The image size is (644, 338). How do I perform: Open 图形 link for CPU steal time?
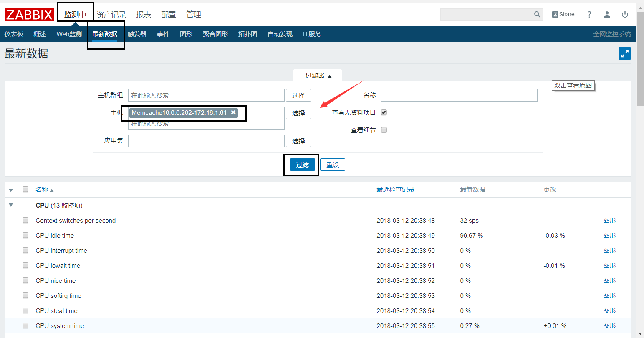pyautogui.click(x=609, y=310)
